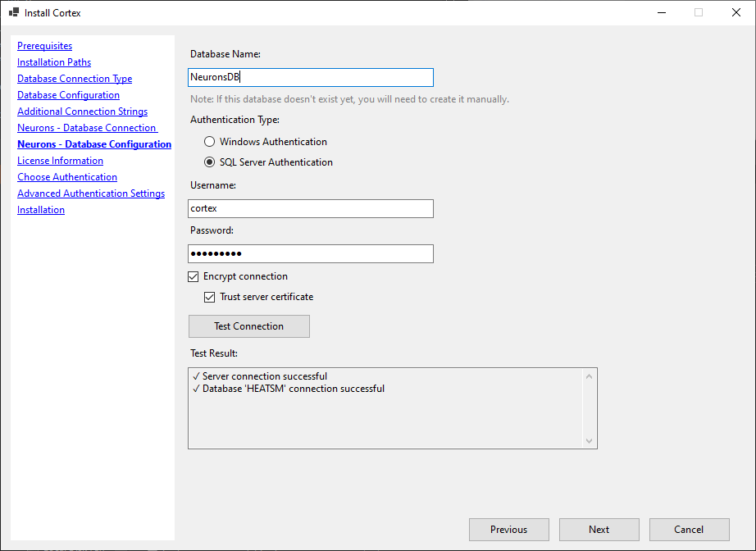Click the Test Connection button
Viewport: 756px width, 551px height.
point(248,326)
